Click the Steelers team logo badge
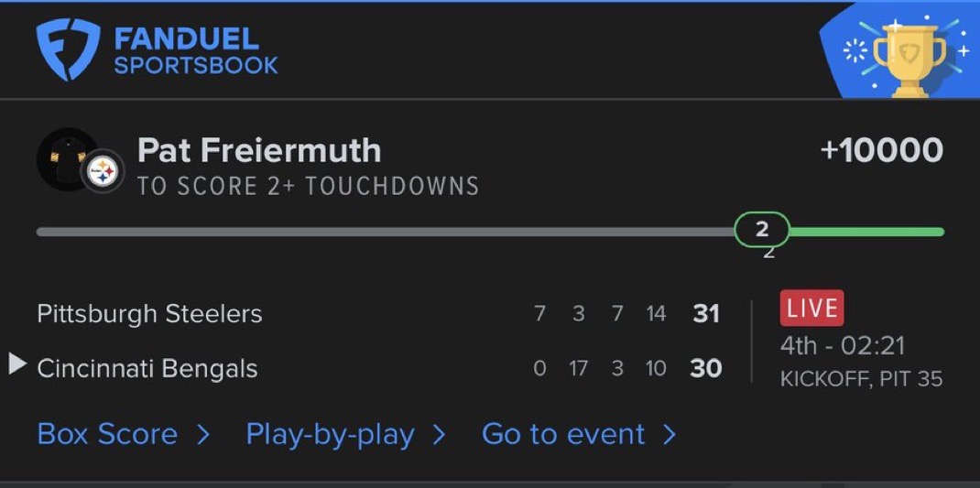980x488 pixels. pyautogui.click(x=102, y=170)
